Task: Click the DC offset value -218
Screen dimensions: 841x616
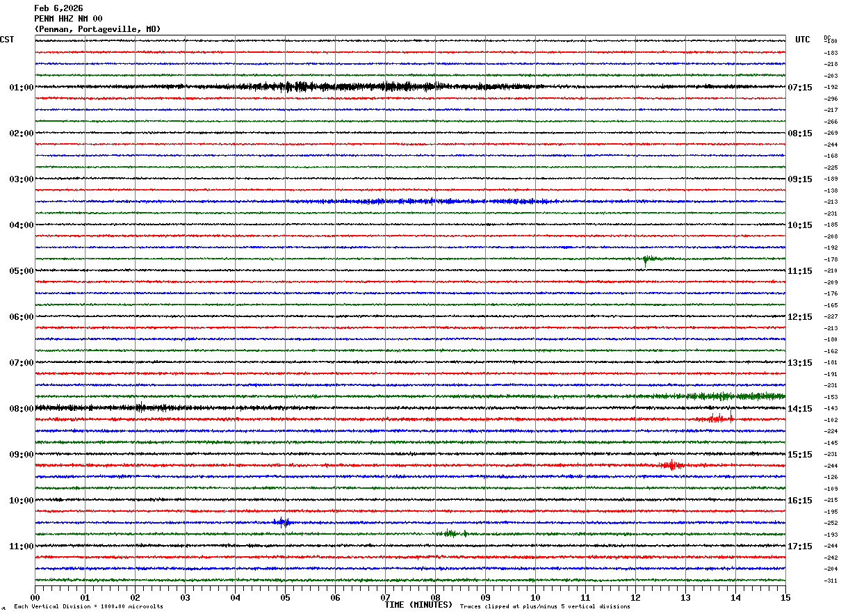Action: pos(831,64)
